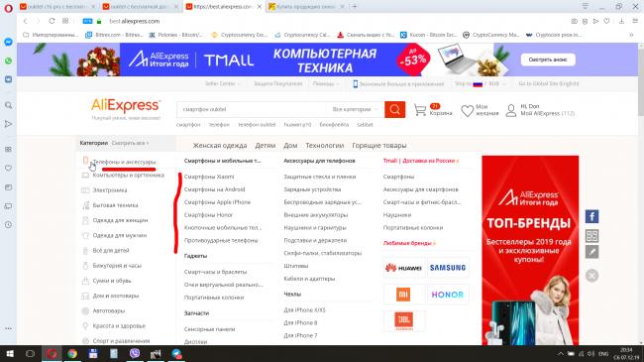Open the QR code icon

pos(591,236)
